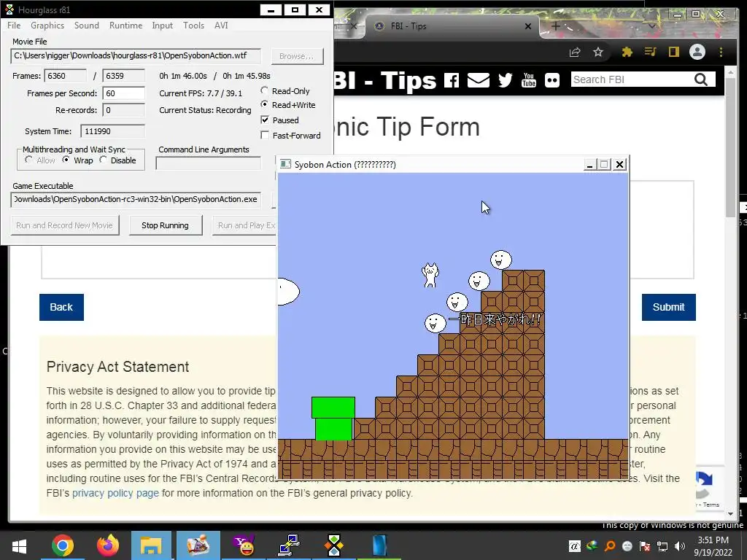Click the Movie File path field
The height and width of the screenshot is (560, 747).
[x=136, y=55]
